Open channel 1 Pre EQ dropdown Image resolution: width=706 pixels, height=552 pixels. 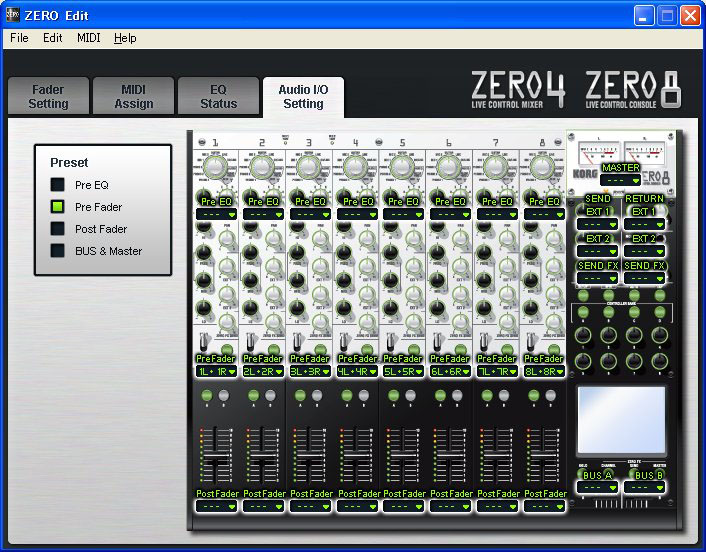[x=217, y=214]
